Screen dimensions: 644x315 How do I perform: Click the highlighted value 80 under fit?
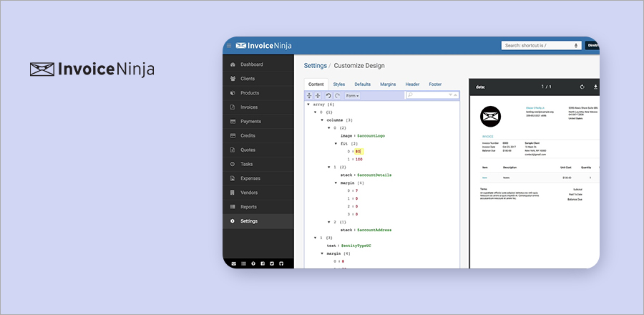coord(358,152)
